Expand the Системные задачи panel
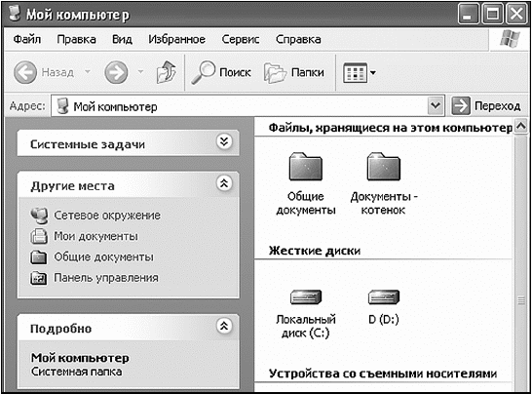This screenshot has width=532, height=394. [224, 142]
